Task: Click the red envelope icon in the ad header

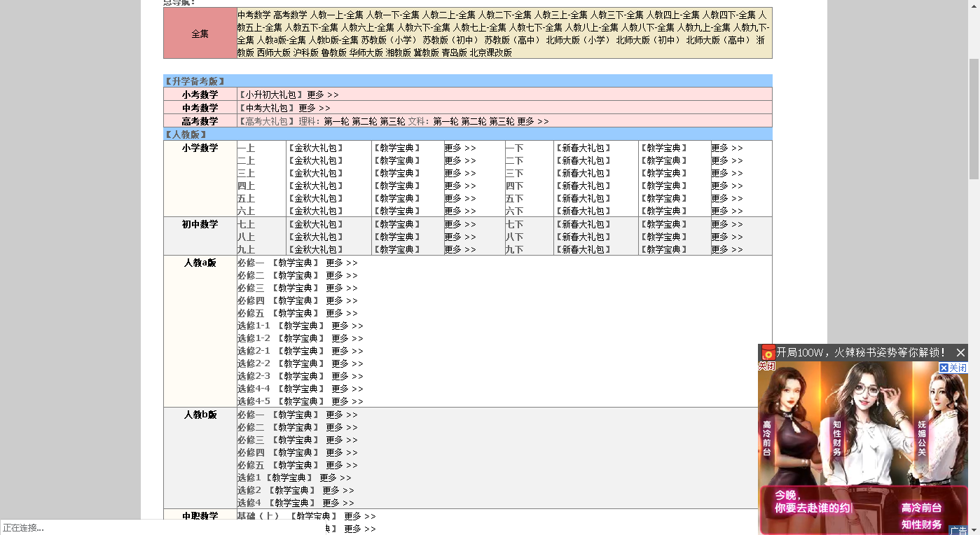Action: (x=768, y=352)
